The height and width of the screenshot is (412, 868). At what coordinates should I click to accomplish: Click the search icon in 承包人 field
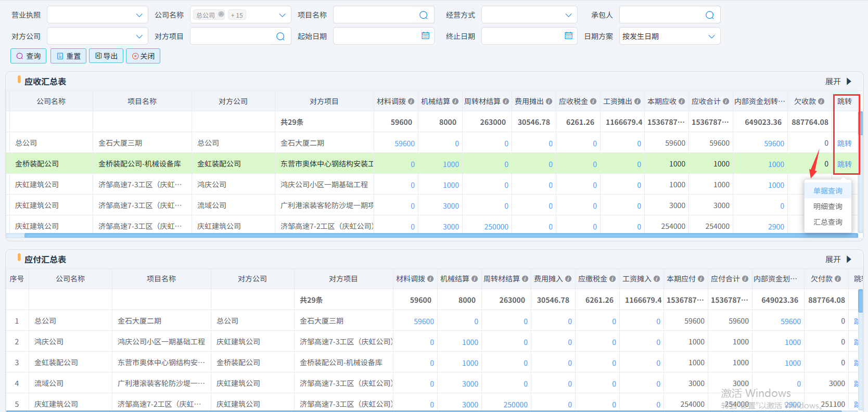(709, 15)
